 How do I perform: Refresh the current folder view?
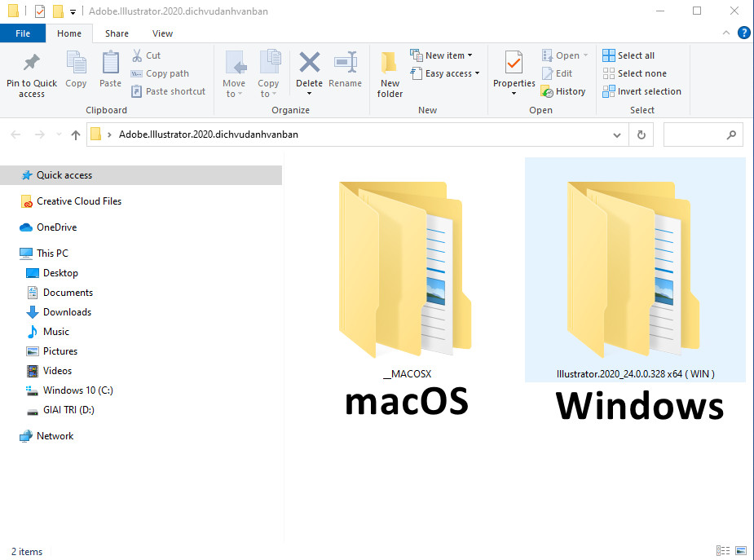point(641,135)
